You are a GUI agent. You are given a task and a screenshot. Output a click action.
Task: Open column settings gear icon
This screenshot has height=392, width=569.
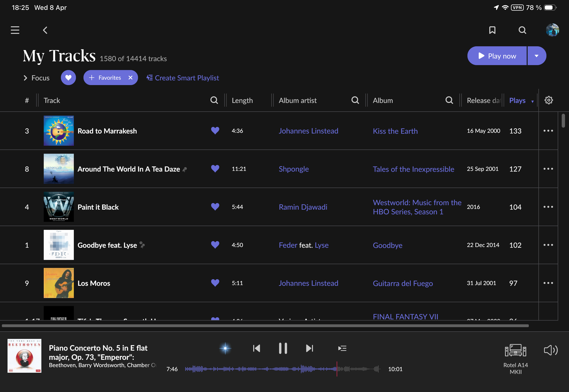coord(548,100)
